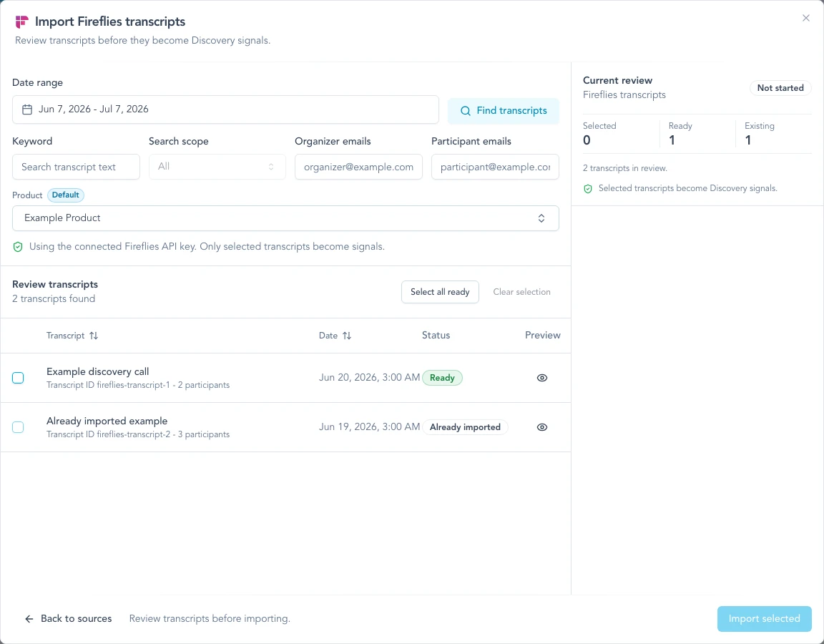The width and height of the screenshot is (824, 644).
Task: Click the Organizer emails input field
Action: [x=358, y=167]
